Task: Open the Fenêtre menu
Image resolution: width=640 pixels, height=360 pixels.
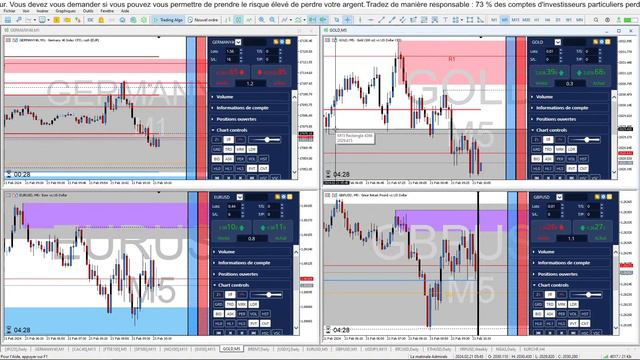Action: [x=107, y=11]
